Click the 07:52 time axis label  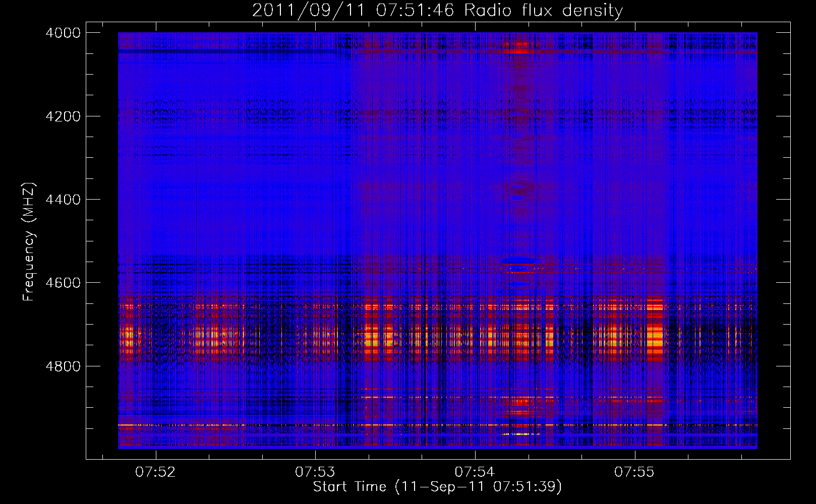[156, 472]
